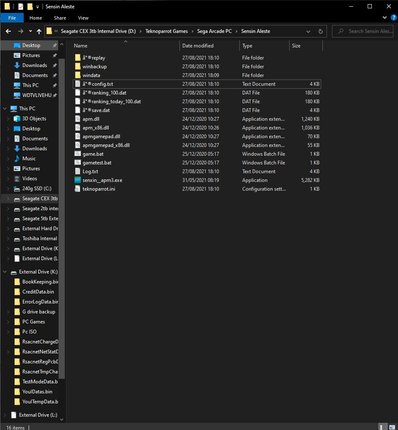Collapse the This PC tree node
398x430 pixels.
tap(5, 109)
